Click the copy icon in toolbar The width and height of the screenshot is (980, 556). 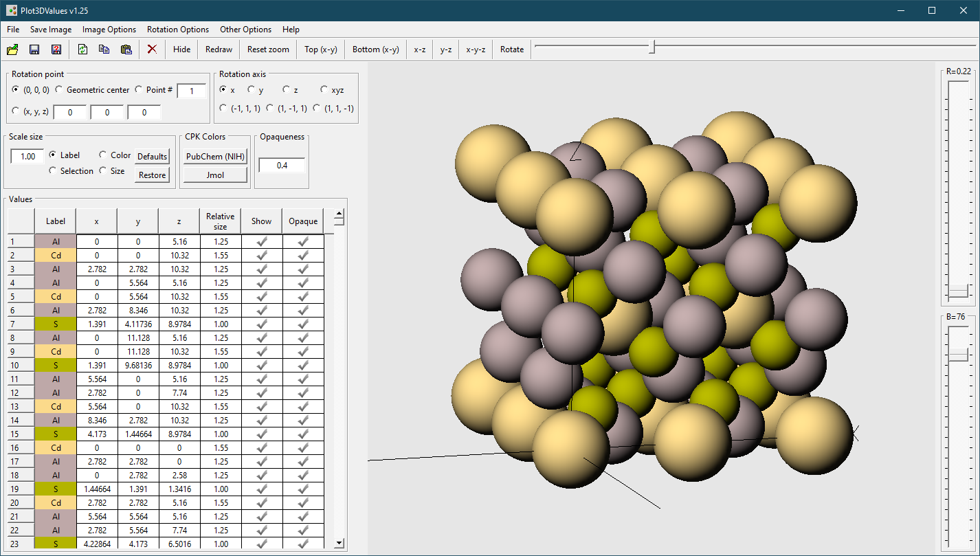point(104,49)
